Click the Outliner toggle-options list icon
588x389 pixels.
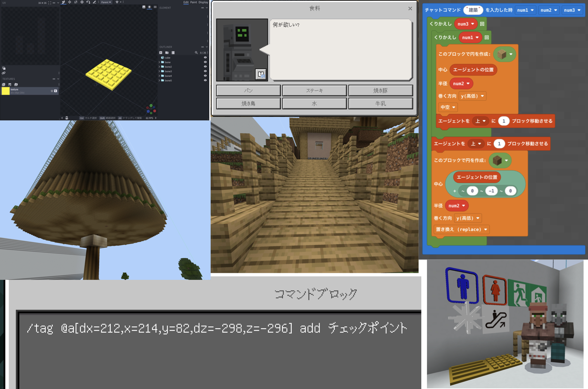pyautogui.click(x=173, y=52)
